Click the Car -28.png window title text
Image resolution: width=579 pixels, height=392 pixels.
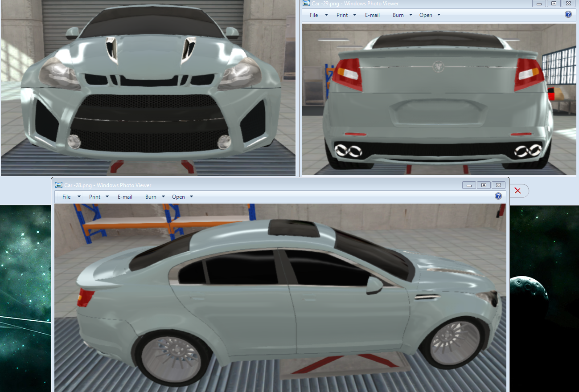coord(108,185)
